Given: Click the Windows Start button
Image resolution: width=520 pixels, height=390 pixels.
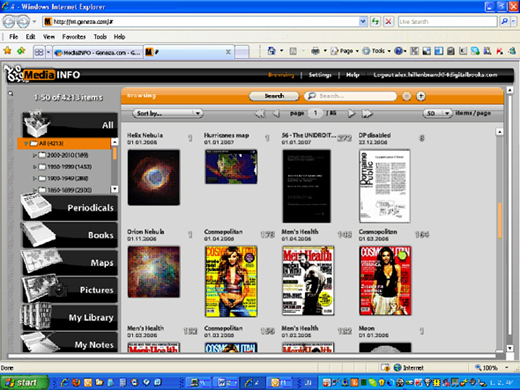Looking at the screenshot, I should pyautogui.click(x=24, y=383).
